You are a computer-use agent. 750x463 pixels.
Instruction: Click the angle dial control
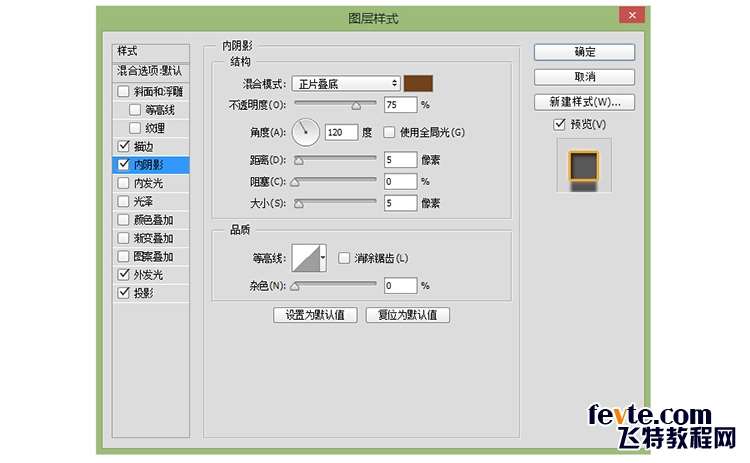click(x=306, y=132)
